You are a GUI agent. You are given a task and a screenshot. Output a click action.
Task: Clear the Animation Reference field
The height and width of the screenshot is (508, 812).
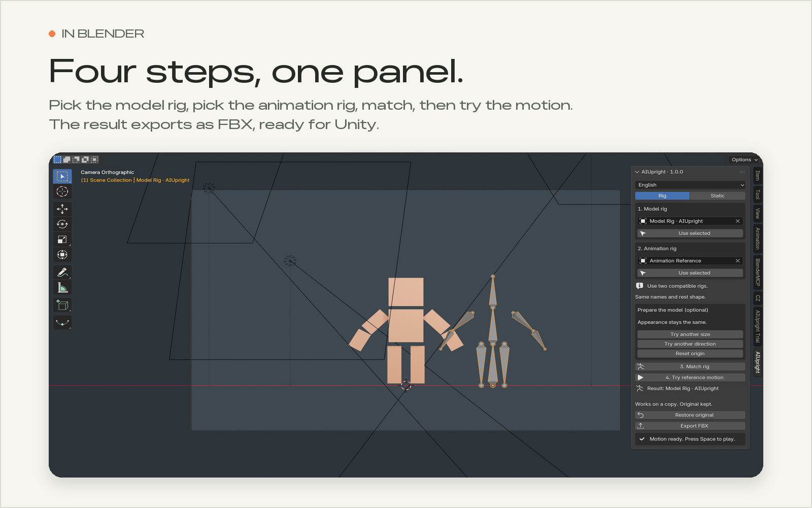[x=737, y=261]
